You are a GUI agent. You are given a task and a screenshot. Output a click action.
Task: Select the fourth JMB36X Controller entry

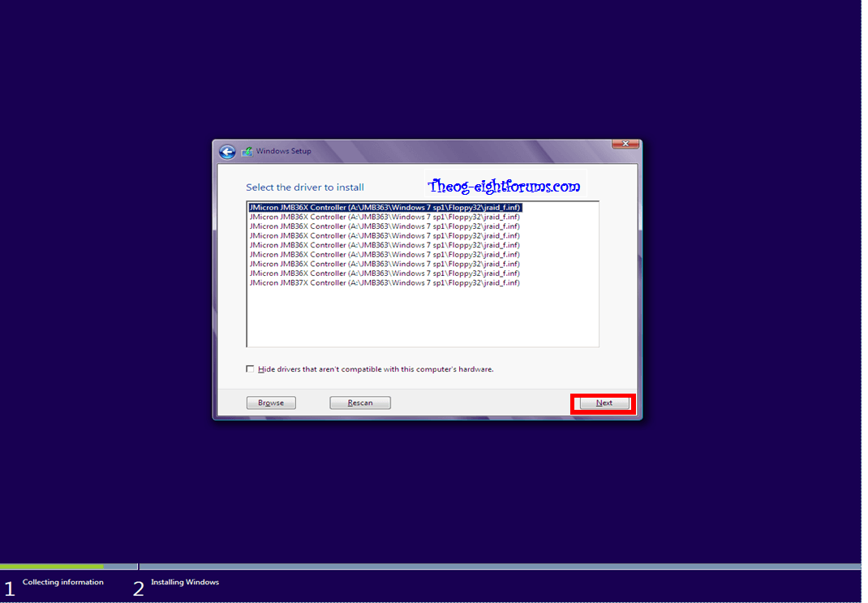coord(385,236)
